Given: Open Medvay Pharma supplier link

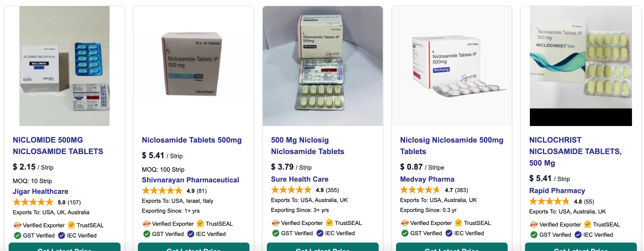Looking at the screenshot, I should coord(427,179).
